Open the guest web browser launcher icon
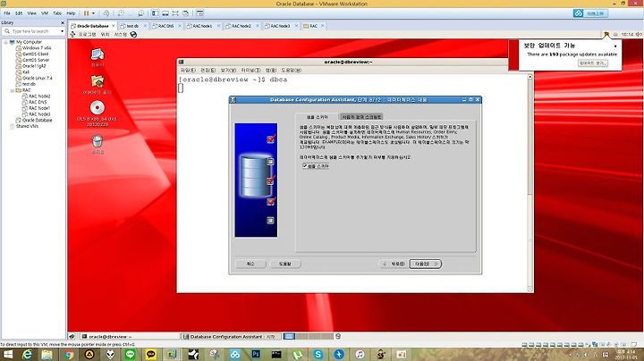 pos(133,35)
